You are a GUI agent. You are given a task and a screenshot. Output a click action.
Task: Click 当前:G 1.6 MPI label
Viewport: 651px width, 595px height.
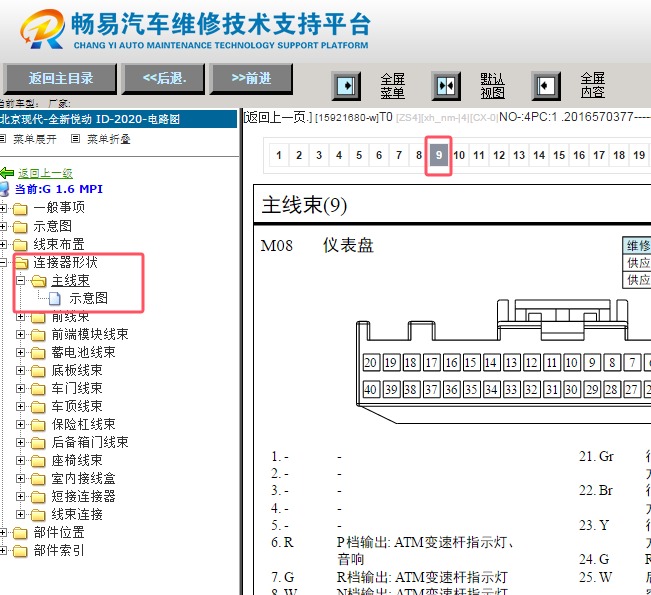point(59,189)
